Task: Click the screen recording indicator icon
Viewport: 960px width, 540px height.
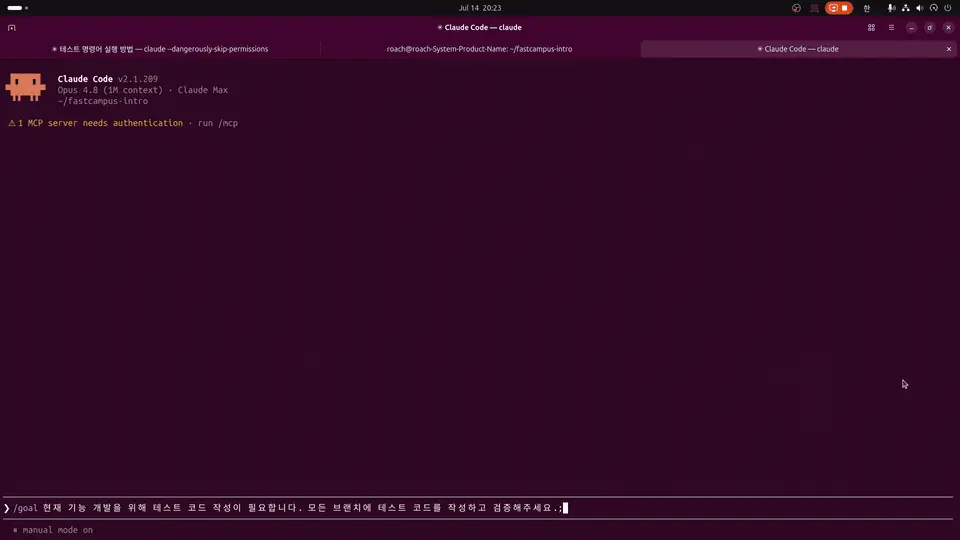Action: tap(833, 8)
